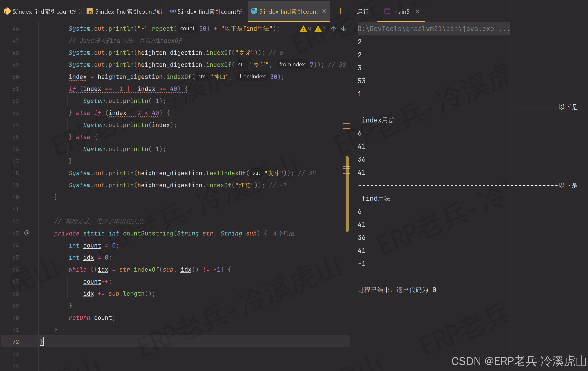Click console output value 53
The width and height of the screenshot is (588, 371).
tap(361, 81)
